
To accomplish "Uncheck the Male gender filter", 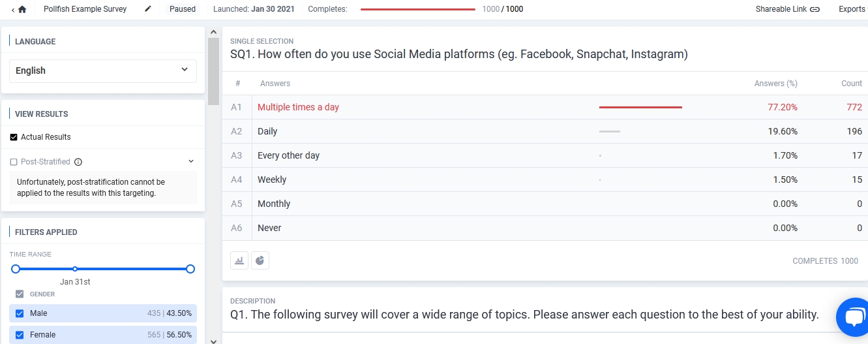I will pyautogui.click(x=20, y=313).
